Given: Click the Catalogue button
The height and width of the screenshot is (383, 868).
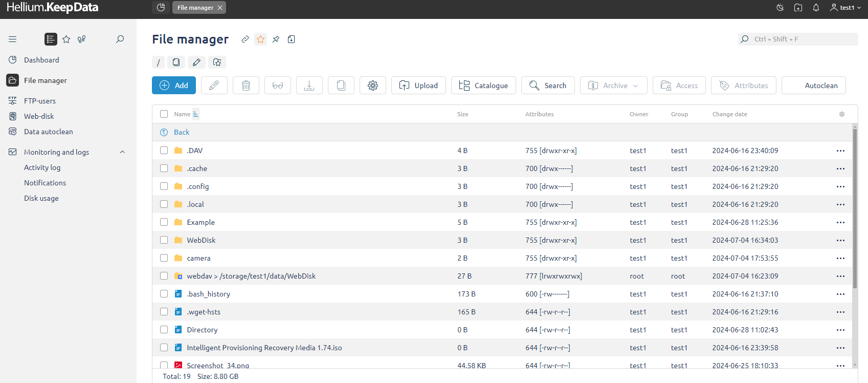Looking at the screenshot, I should [x=483, y=86].
